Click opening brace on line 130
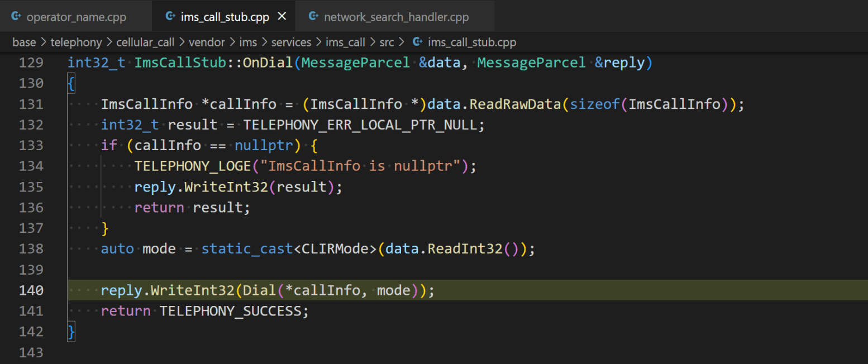Screen dimensions: 868x364 (71, 84)
